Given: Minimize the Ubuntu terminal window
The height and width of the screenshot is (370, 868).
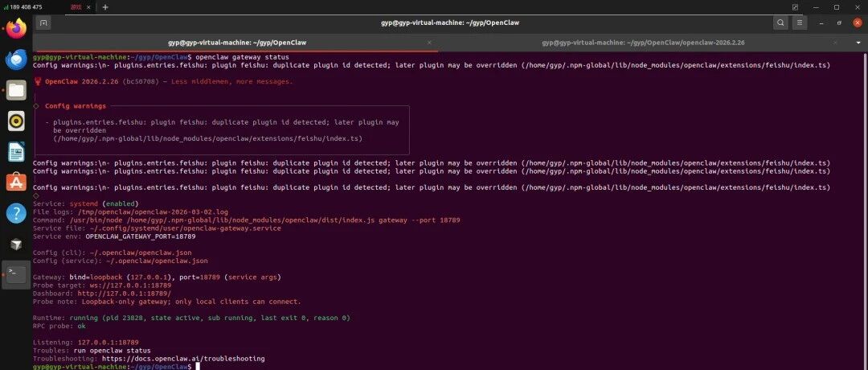Looking at the screenshot, I should (x=823, y=23).
